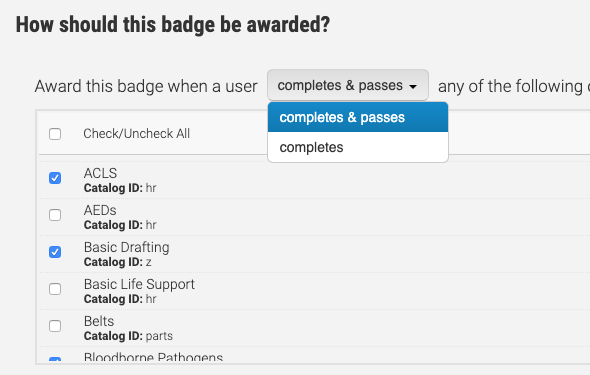Check the Basic Life Support checkbox
The image size is (590, 375).
pyautogui.click(x=55, y=289)
